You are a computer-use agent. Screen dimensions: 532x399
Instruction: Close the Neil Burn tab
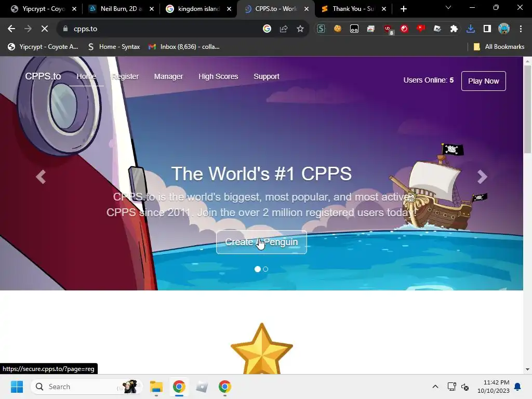click(152, 9)
